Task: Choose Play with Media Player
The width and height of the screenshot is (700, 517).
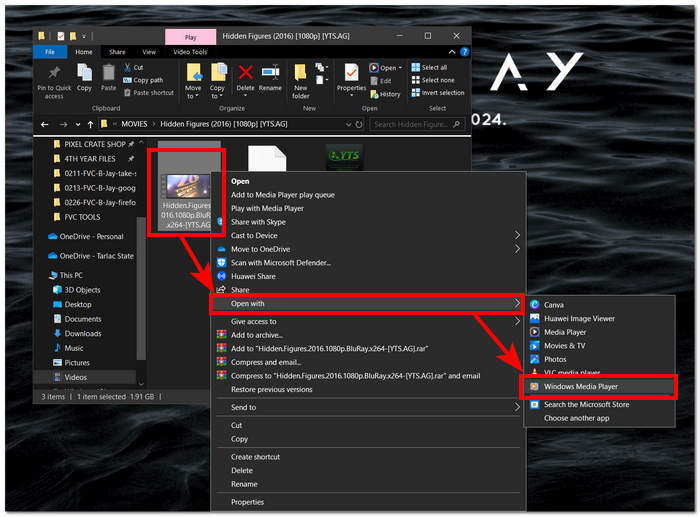Action: click(x=267, y=208)
